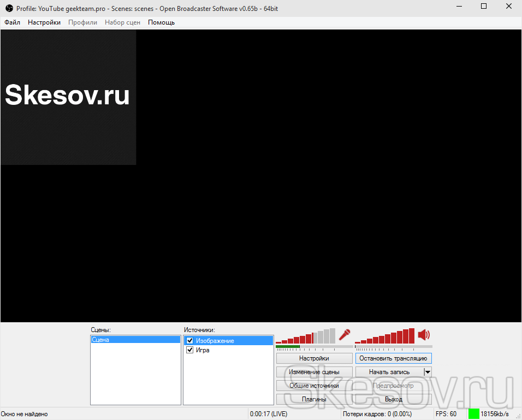522x420 pixels.
Task: Uncheck the Игра source checkbox
Action: click(190, 350)
